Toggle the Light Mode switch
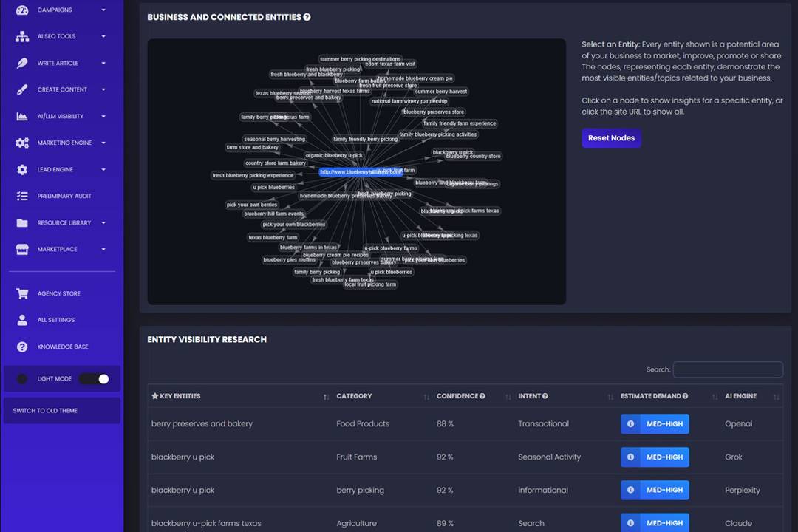Image resolution: width=798 pixels, height=532 pixels. click(x=95, y=379)
